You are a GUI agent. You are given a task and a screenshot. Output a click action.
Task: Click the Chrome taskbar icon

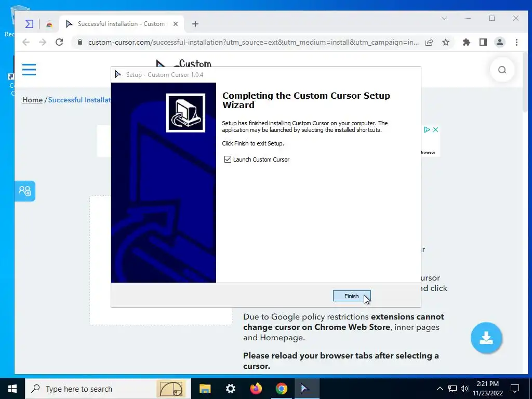[281, 389]
